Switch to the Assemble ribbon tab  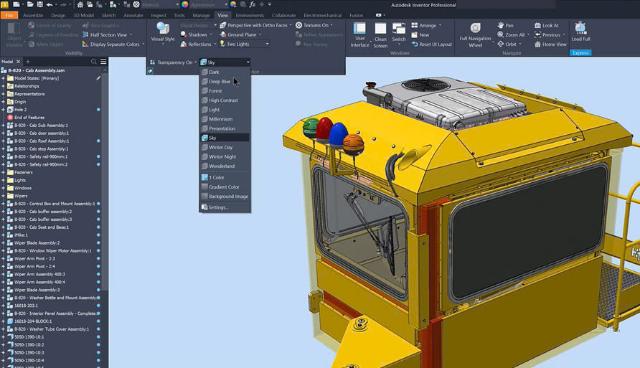coord(33,15)
